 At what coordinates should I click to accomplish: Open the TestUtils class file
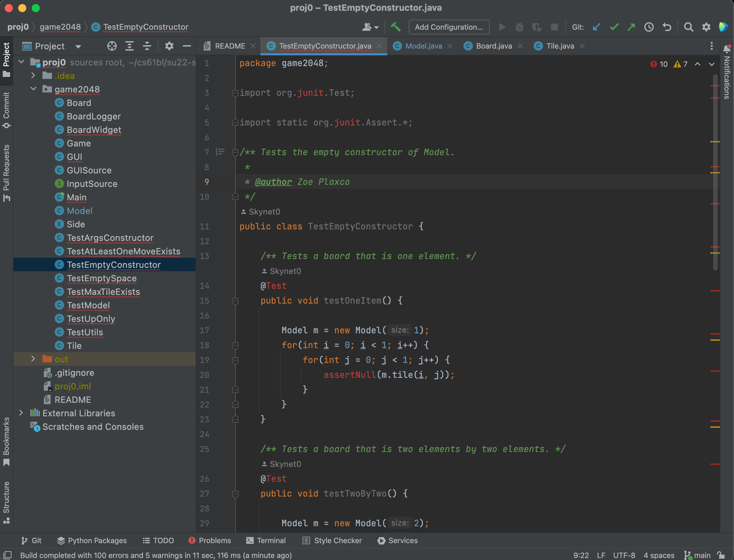coord(85,332)
